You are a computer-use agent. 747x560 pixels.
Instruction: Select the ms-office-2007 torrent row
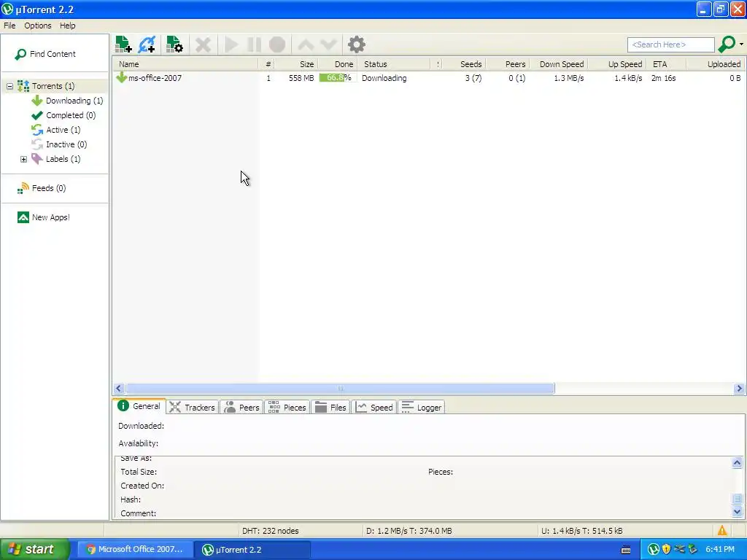[x=429, y=78]
